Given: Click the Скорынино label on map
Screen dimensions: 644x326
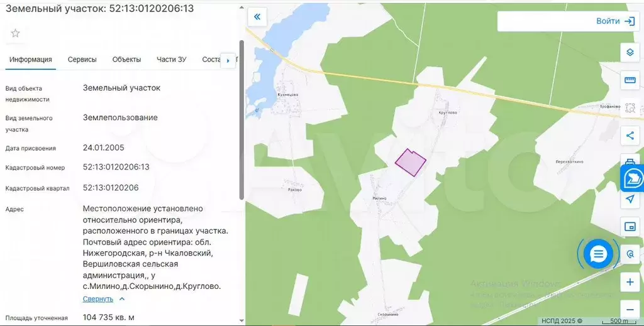Looking at the screenshot, I should (x=387, y=315).
